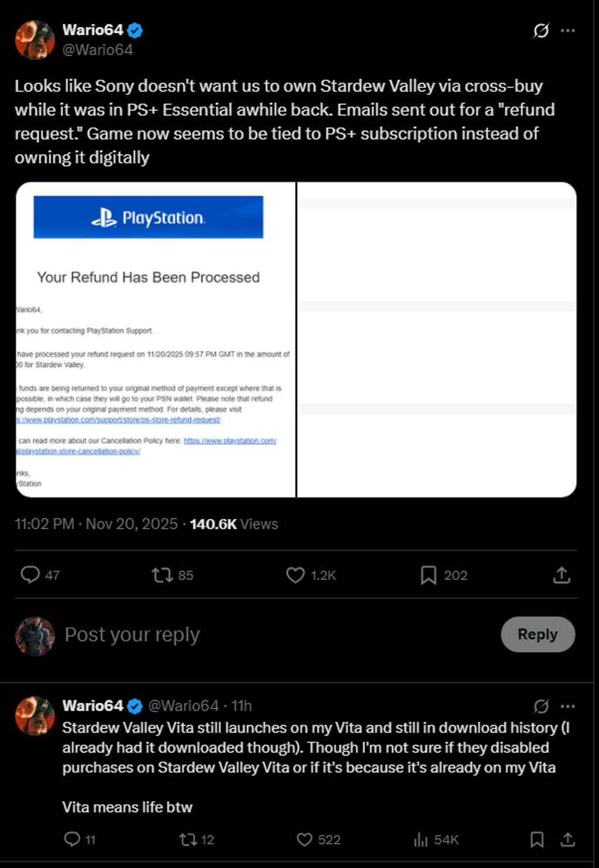The image size is (599, 868).
Task: Open more options on the Vita reply
Action: pyautogui.click(x=567, y=706)
